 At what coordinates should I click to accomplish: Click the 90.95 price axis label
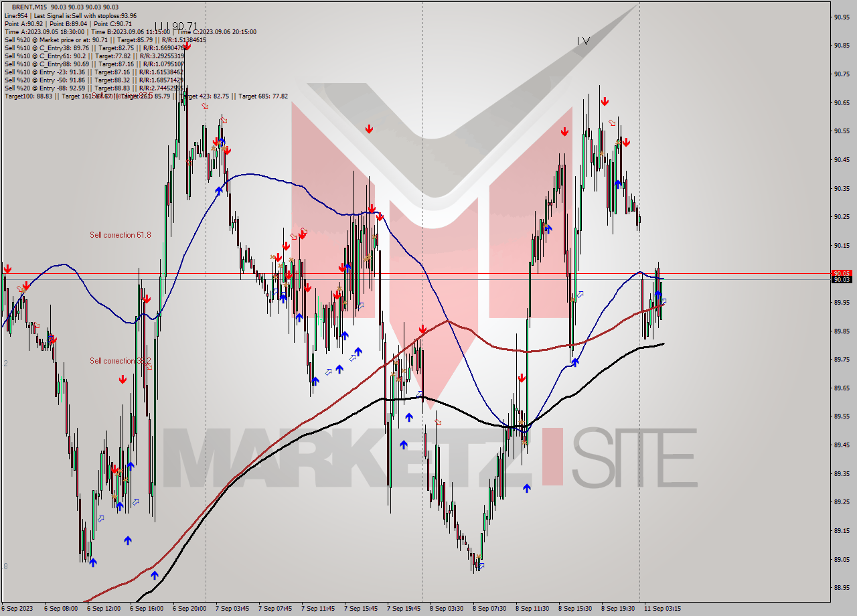[x=842, y=17]
